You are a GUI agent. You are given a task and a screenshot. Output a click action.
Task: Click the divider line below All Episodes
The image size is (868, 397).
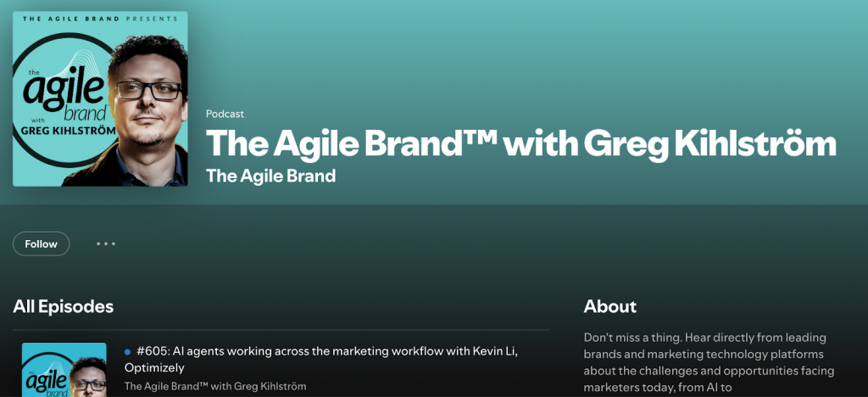(281, 330)
